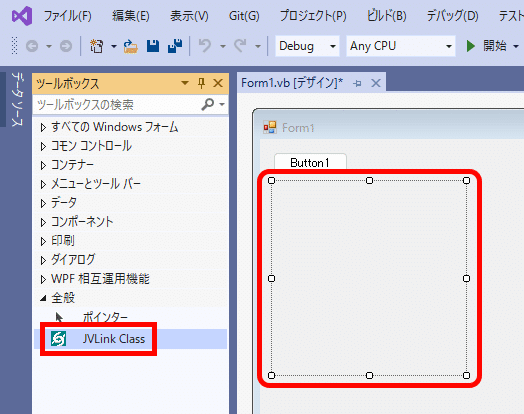Click the top-left resize handle of the selected control
The height and width of the screenshot is (414, 524).
click(272, 181)
